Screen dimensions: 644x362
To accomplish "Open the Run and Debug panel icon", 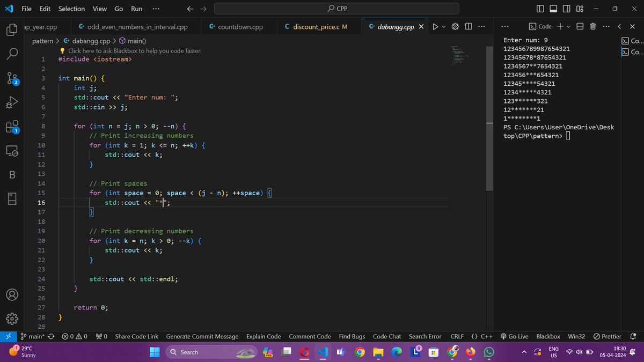I will [11, 102].
